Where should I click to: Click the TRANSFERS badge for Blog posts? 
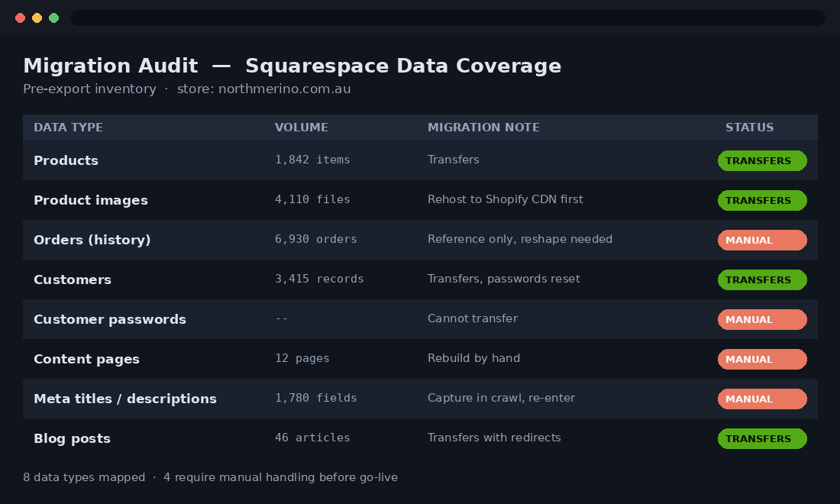pyautogui.click(x=762, y=438)
